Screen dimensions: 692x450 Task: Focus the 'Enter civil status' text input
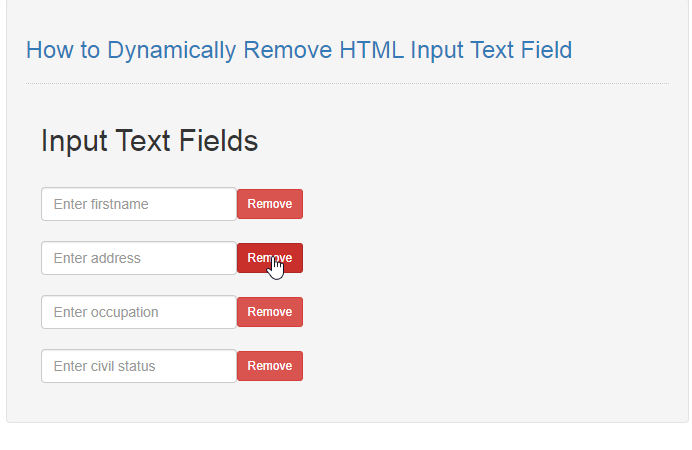click(x=139, y=366)
